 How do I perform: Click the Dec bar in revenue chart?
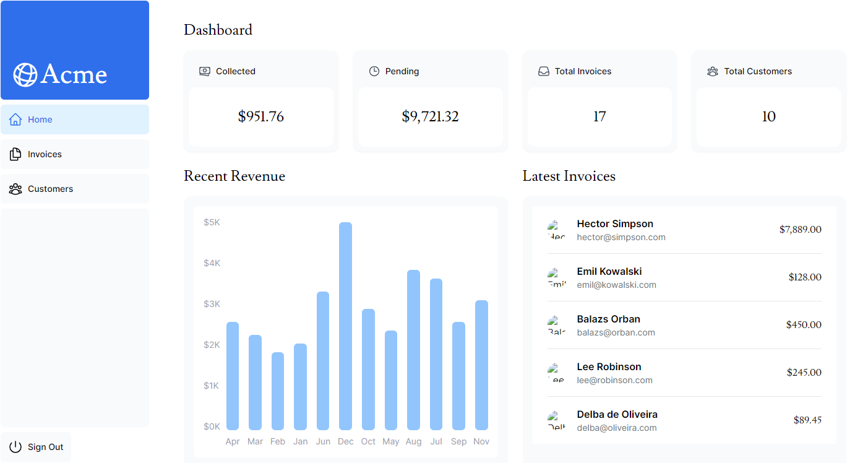345,326
